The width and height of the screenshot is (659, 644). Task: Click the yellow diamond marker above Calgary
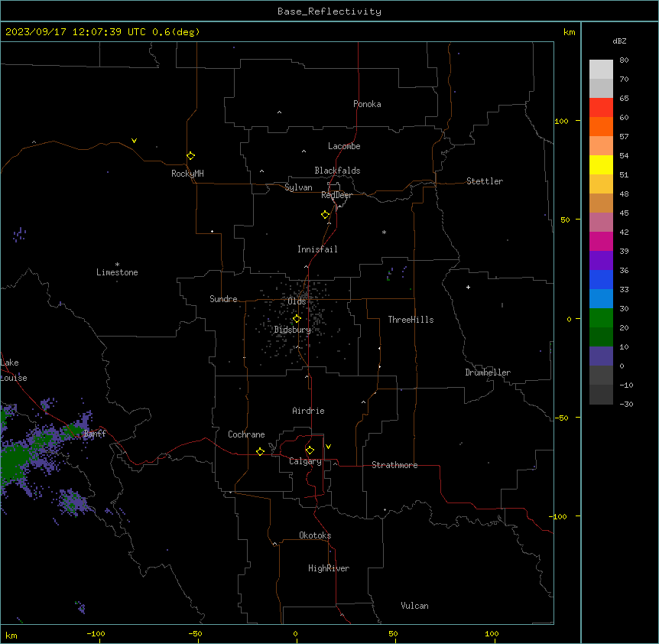pos(310,450)
